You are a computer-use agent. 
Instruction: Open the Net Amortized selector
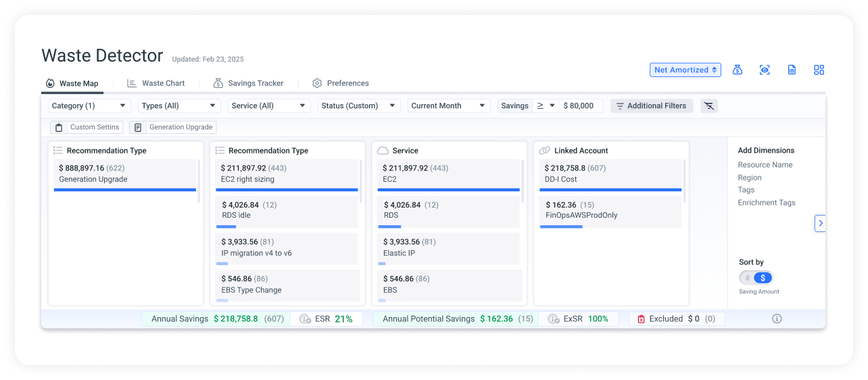(x=685, y=70)
